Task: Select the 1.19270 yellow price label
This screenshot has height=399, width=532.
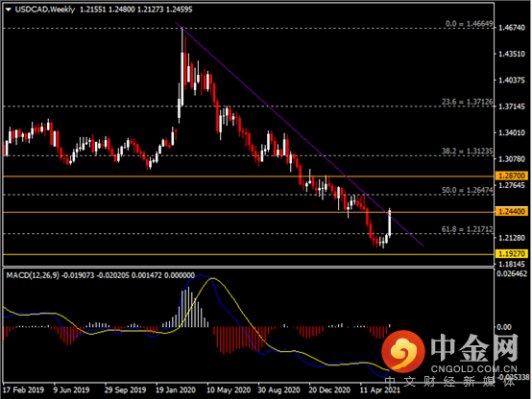Action: pos(512,253)
